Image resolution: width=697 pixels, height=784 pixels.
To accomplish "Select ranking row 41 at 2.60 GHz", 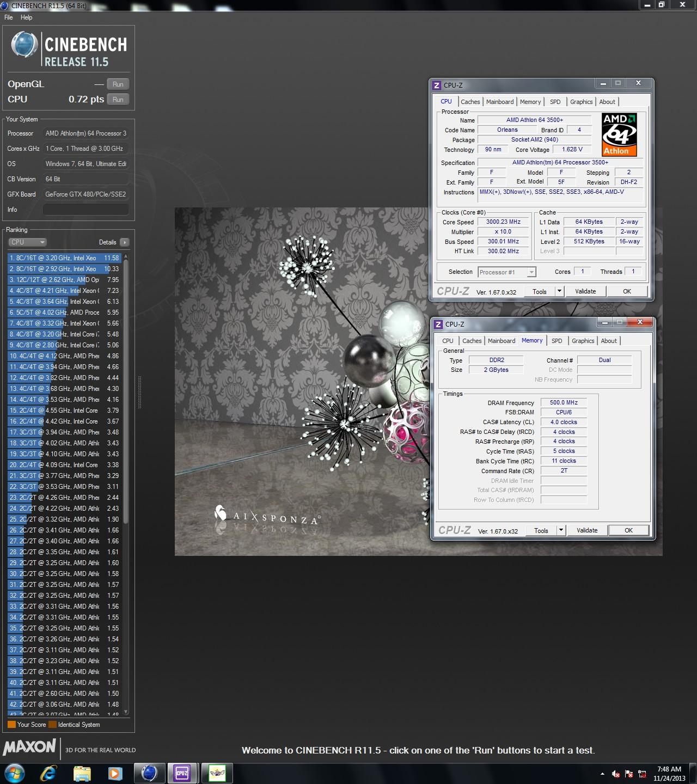I will 64,694.
